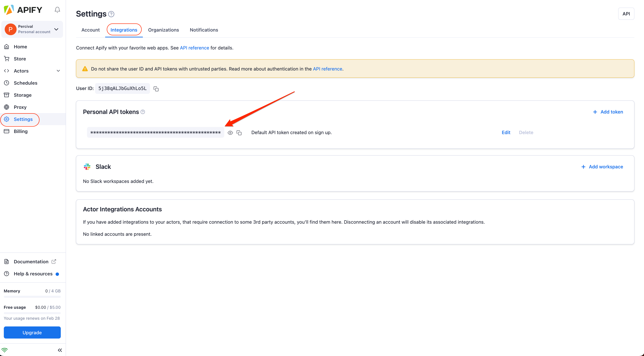The width and height of the screenshot is (644, 356).
Task: Open Schedules in the sidebar
Action: 25,83
